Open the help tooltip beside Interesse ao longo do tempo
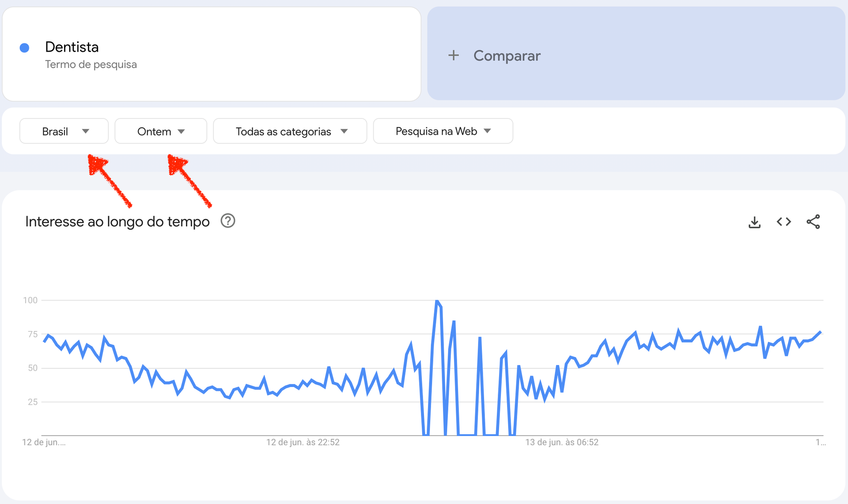 tap(228, 221)
